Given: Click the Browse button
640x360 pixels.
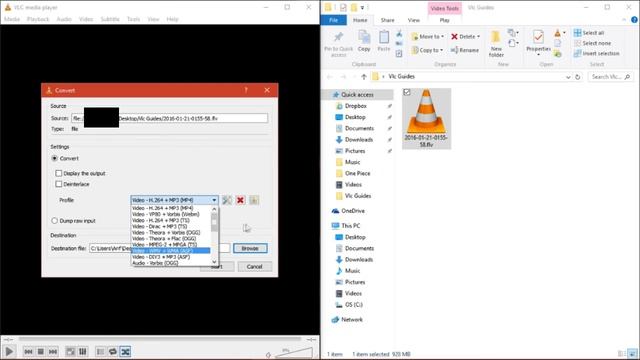Looking at the screenshot, I should (250, 248).
